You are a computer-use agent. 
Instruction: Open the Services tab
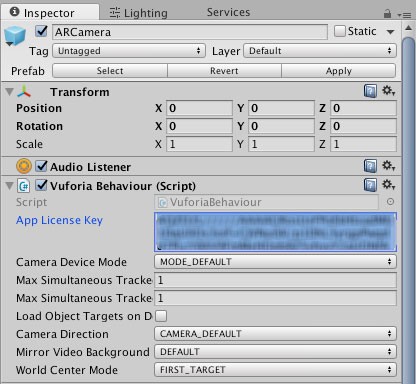click(228, 12)
